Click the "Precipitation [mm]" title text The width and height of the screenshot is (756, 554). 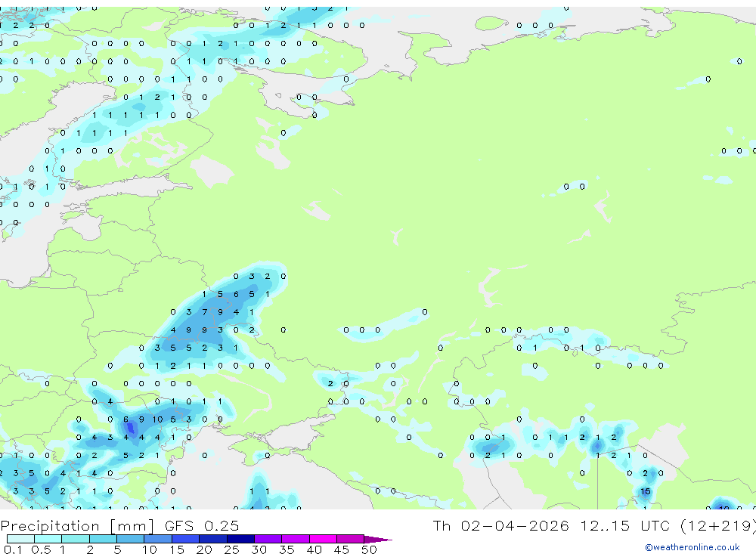click(77, 525)
